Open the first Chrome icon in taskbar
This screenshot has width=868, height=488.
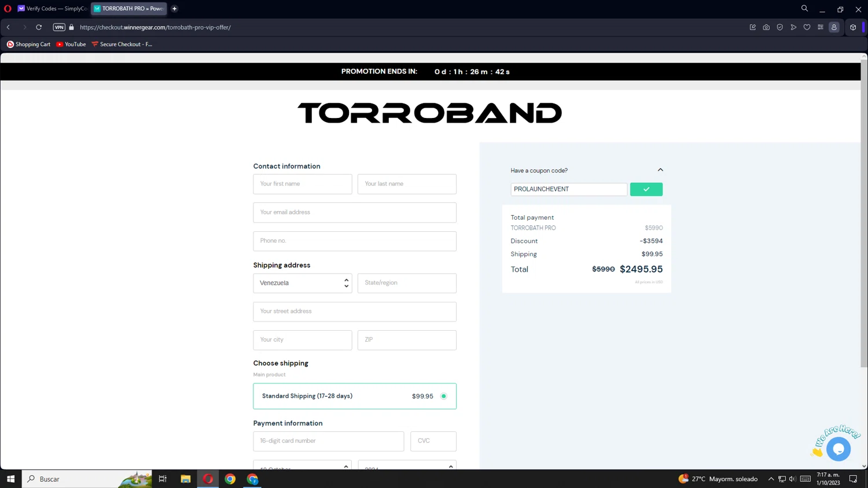[230, 479]
